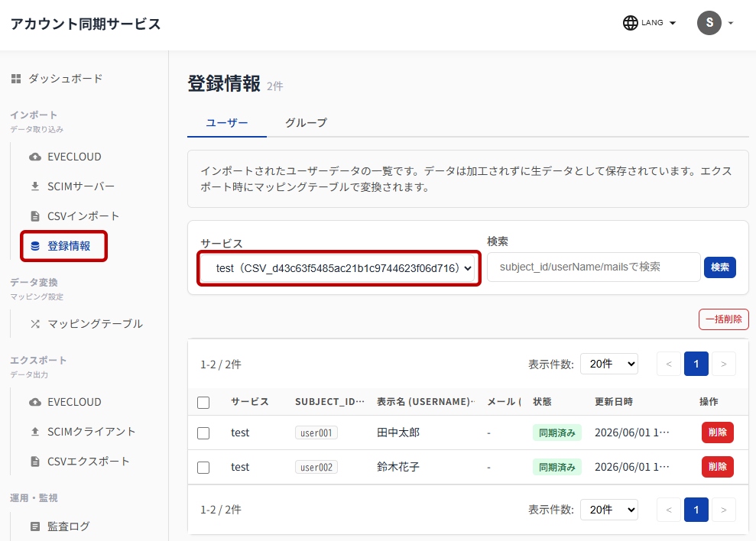Open the サービス selection dropdown
Screen dimensions: 756x541
click(339, 268)
